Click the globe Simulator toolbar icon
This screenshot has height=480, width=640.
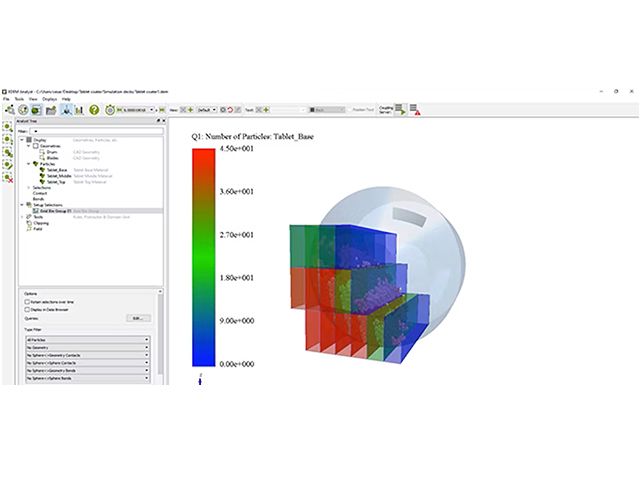coord(23,109)
